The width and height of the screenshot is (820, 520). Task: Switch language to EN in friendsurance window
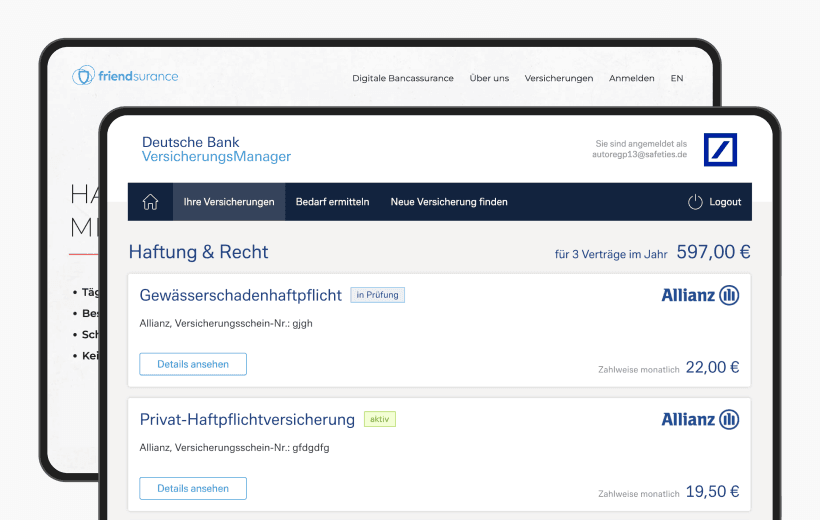[x=677, y=78]
